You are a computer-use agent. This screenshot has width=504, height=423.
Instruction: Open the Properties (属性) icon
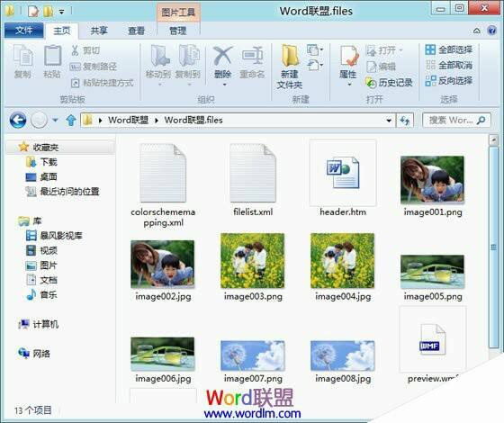pyautogui.click(x=348, y=63)
